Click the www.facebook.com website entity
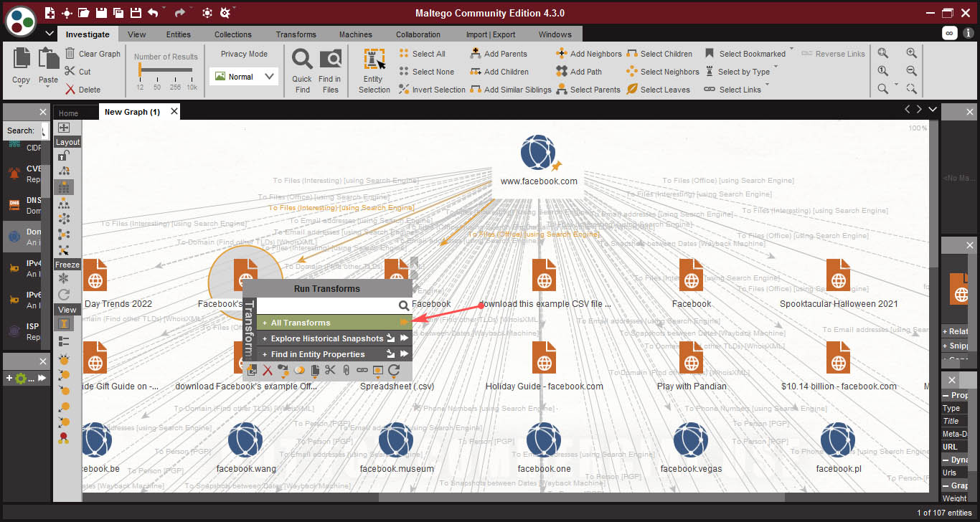The height and width of the screenshot is (522, 980). click(x=537, y=153)
